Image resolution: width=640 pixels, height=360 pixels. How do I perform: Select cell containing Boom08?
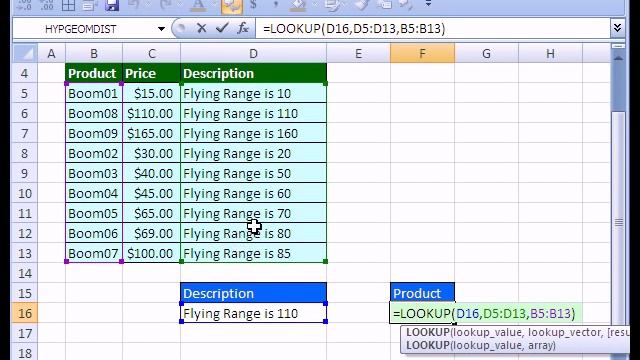[x=94, y=113]
